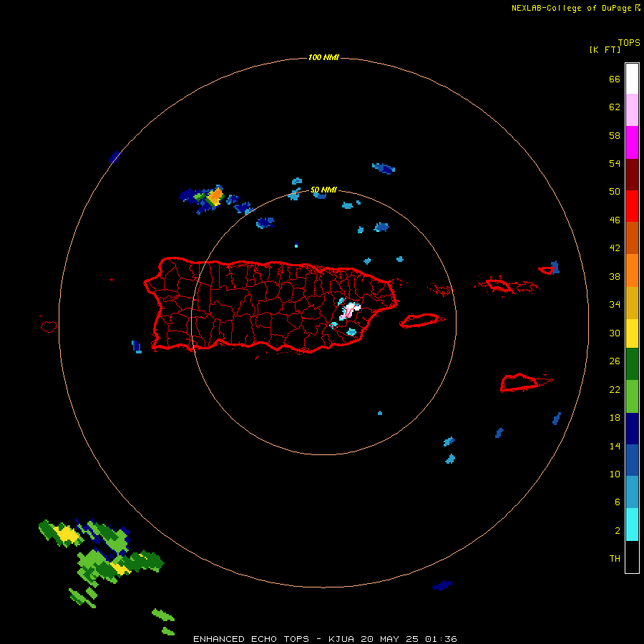This screenshot has width=644, height=644.
Task: Click the white swatch at legend top
Action: pyautogui.click(x=632, y=79)
